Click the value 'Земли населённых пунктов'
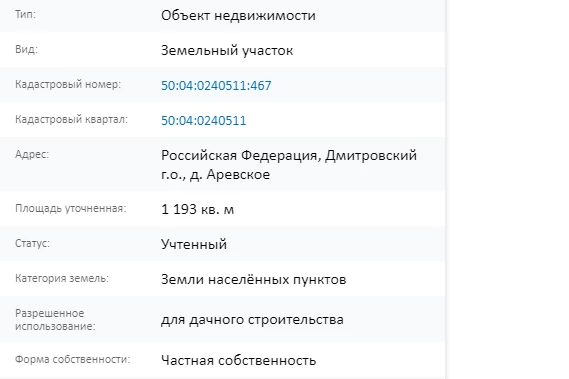This screenshot has width=569, height=379. [254, 280]
